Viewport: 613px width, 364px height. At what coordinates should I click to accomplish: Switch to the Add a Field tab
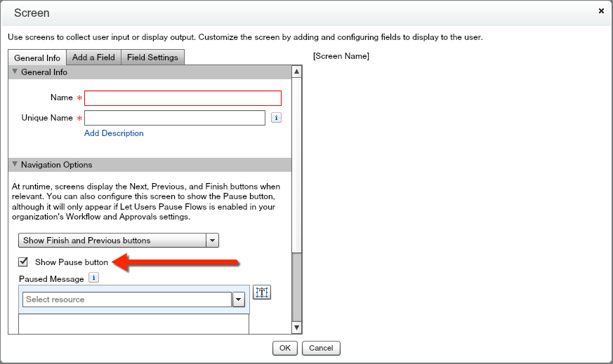(x=93, y=58)
